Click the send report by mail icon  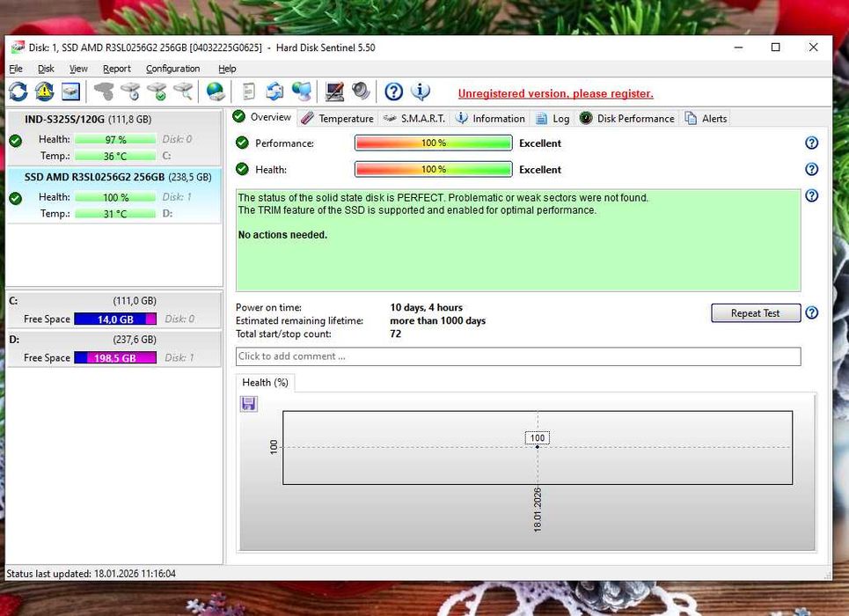275,92
